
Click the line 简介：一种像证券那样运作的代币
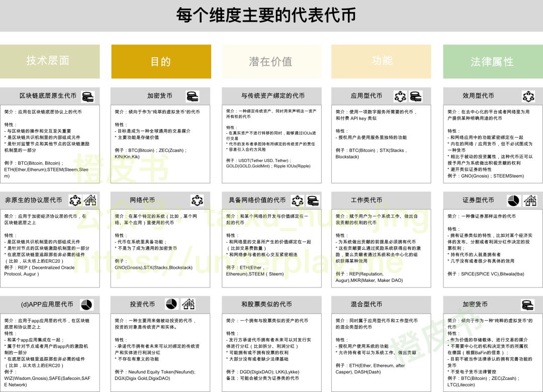pyautogui.click(x=481, y=216)
